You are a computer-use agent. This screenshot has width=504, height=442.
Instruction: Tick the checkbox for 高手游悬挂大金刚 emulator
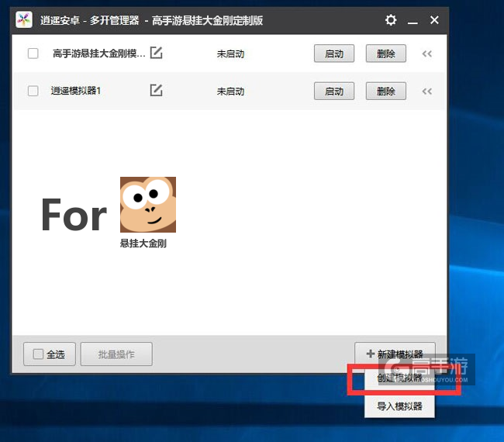pos(33,54)
